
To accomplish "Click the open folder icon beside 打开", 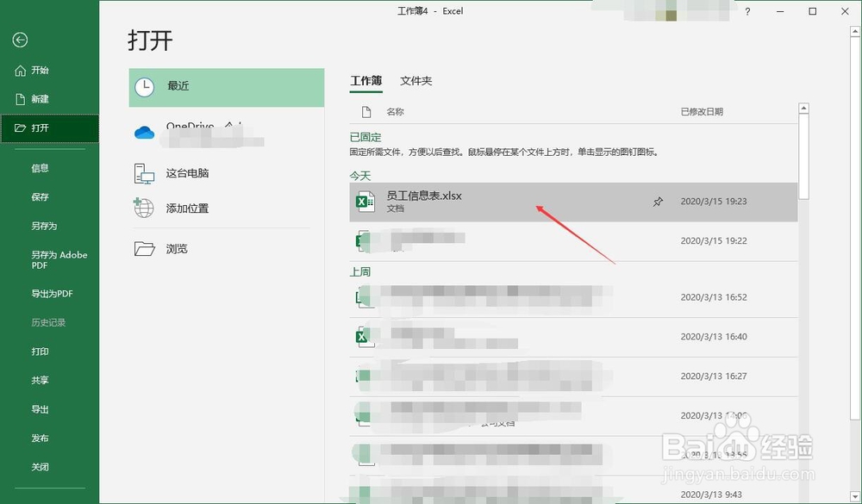I will point(21,128).
